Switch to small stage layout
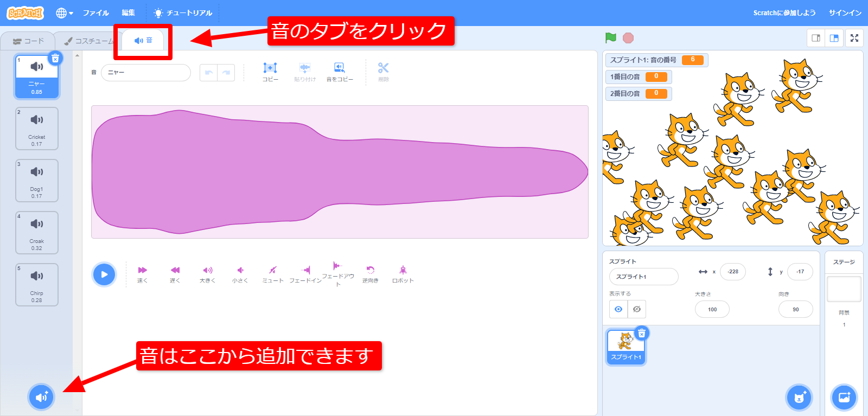This screenshot has height=416, width=868. [816, 38]
